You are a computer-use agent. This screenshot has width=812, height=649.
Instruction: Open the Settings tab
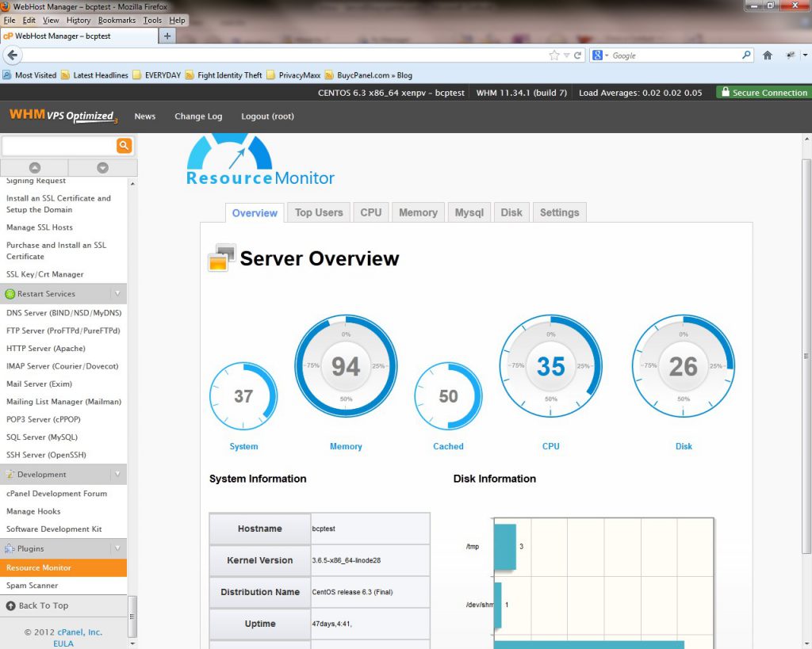pos(560,212)
